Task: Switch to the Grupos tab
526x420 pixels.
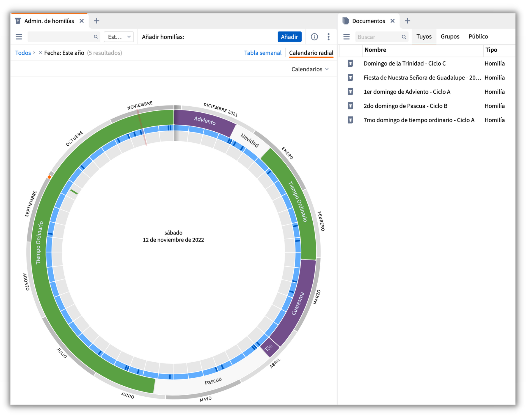Action: click(450, 36)
